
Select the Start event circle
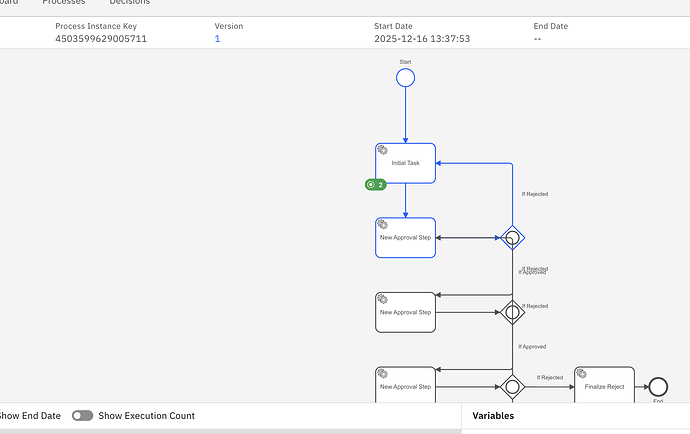tap(405, 78)
